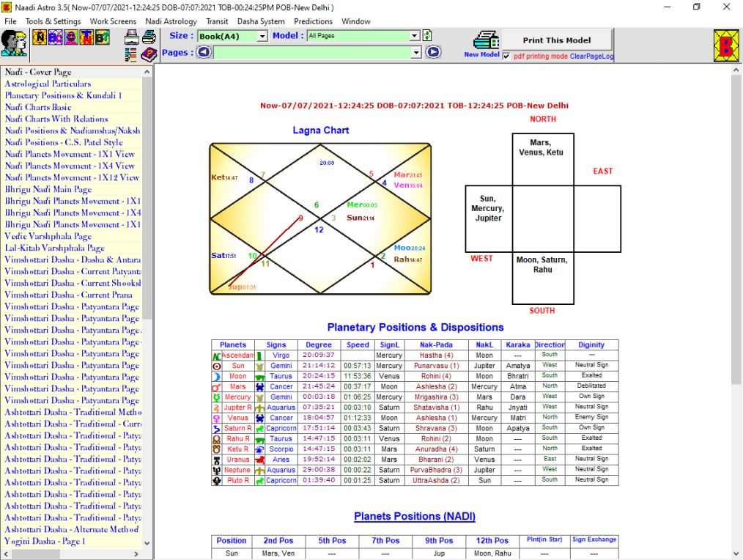Image resolution: width=743 pixels, height=560 pixels.
Task: Click the yellow 'B' logo icon
Action: pyautogui.click(x=726, y=46)
